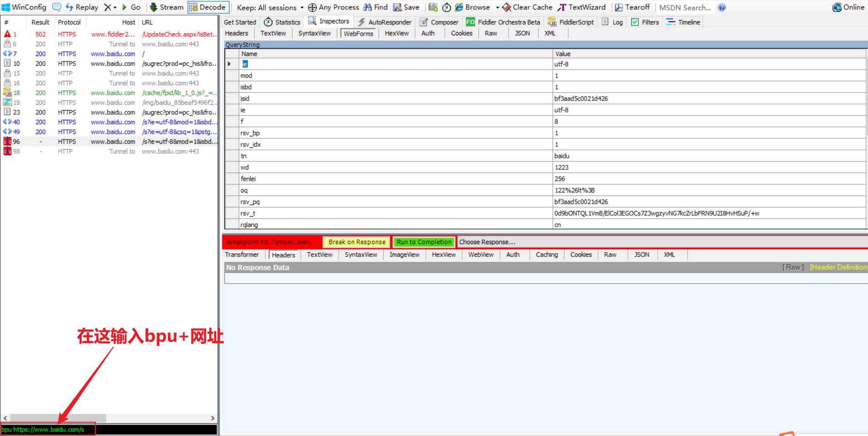Click the Tearoff button

(632, 7)
